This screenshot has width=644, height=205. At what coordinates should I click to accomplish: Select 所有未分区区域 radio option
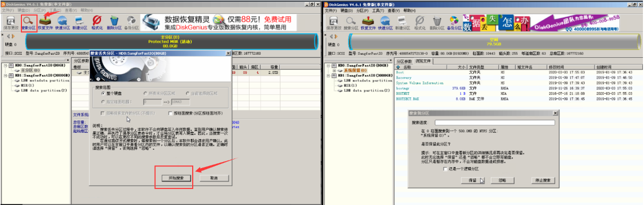pos(159,93)
